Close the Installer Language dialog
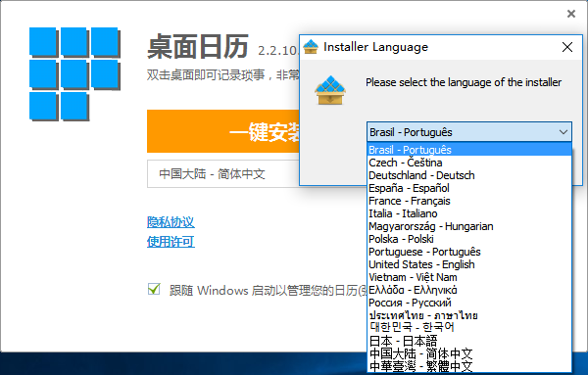The image size is (588, 375). coord(567,47)
